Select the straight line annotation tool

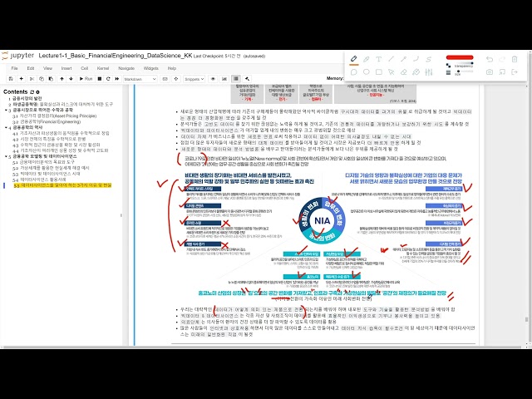[x=392, y=59]
